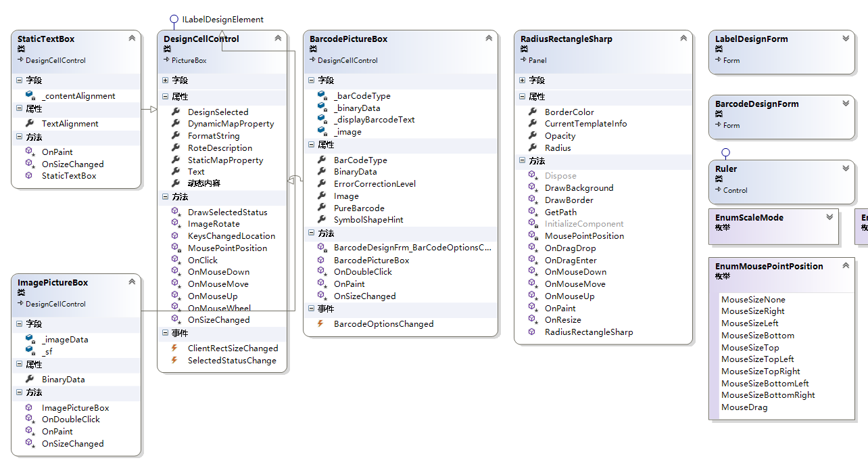Select the MouseDrag enum value

click(744, 407)
